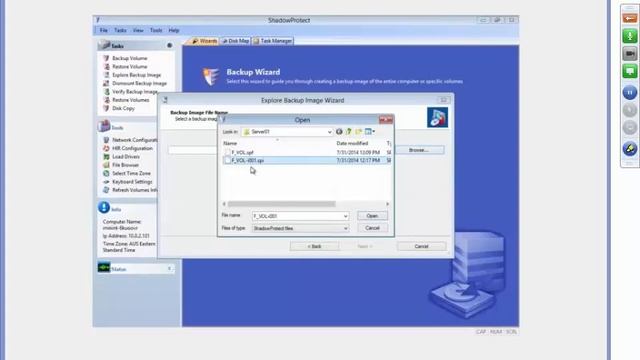Toggle the green microphone button
This screenshot has width=640, height=360.
(x=630, y=36)
